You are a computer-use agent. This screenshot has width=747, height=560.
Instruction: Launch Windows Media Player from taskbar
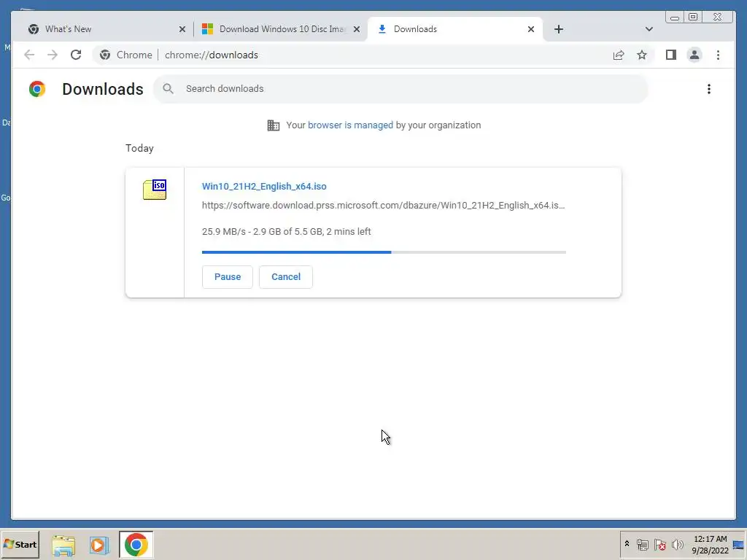(99, 545)
